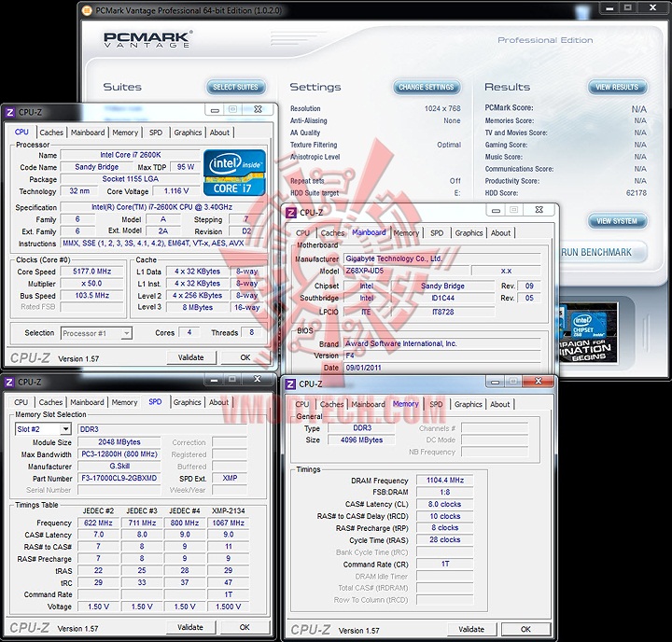Click OK in the SPD window
The image size is (672, 642).
tap(245, 627)
